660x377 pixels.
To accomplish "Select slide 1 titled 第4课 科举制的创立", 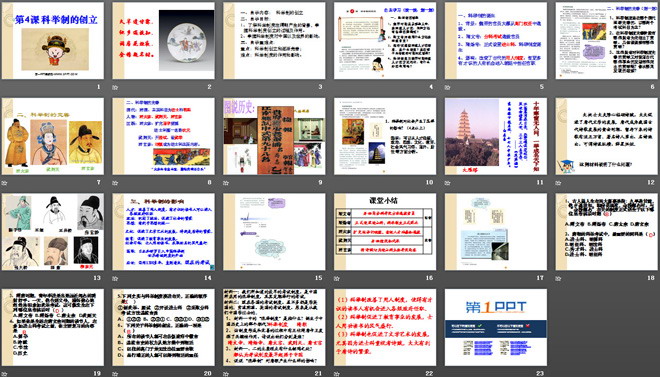I will click(53, 40).
